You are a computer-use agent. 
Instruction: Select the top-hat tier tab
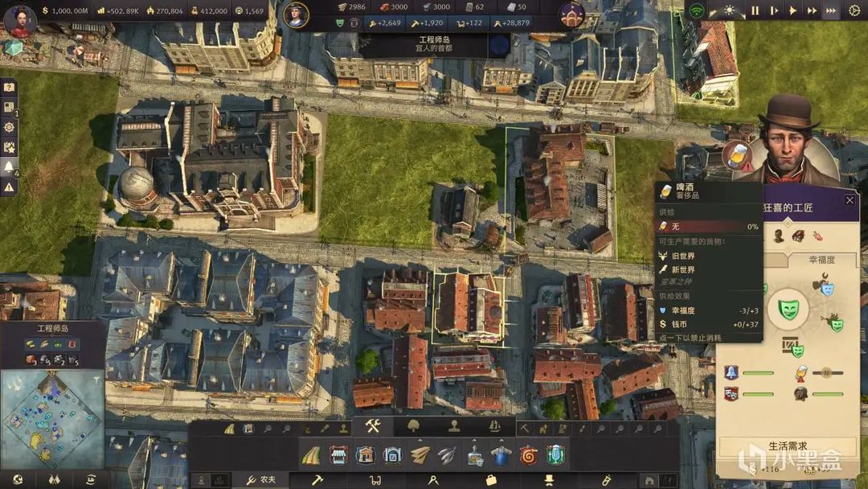pyautogui.click(x=549, y=480)
